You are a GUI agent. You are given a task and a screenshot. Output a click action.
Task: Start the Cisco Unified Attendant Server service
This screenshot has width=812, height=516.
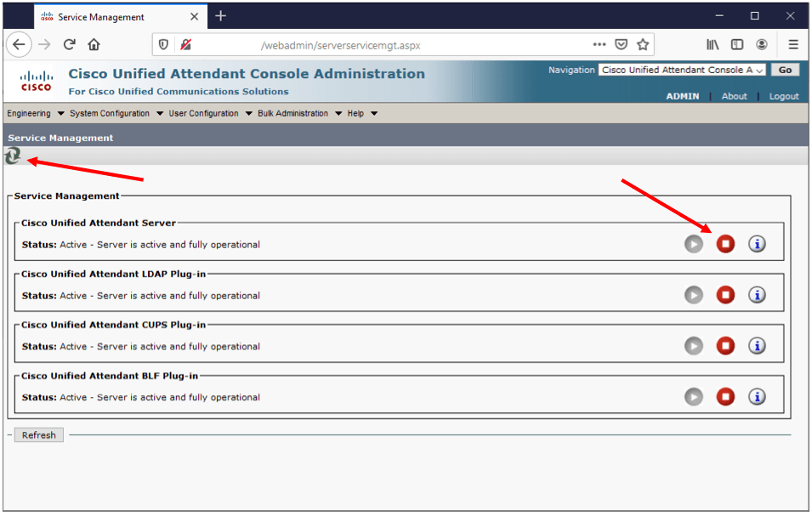694,244
